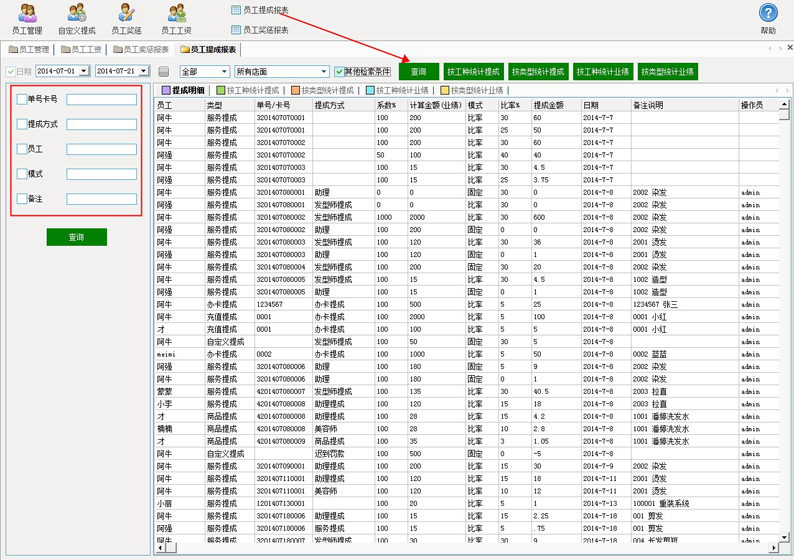Click green 按类型统计业绩 button
The image size is (794, 560).
coord(668,72)
